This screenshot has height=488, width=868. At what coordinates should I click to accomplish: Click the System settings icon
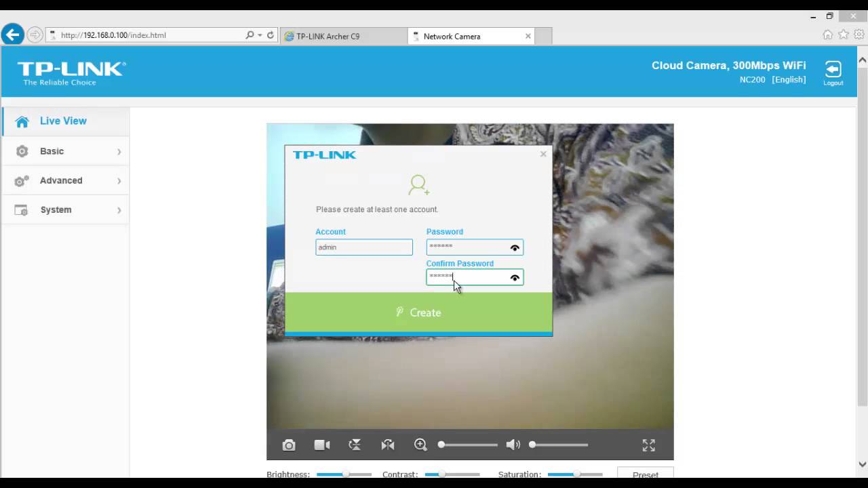point(22,210)
